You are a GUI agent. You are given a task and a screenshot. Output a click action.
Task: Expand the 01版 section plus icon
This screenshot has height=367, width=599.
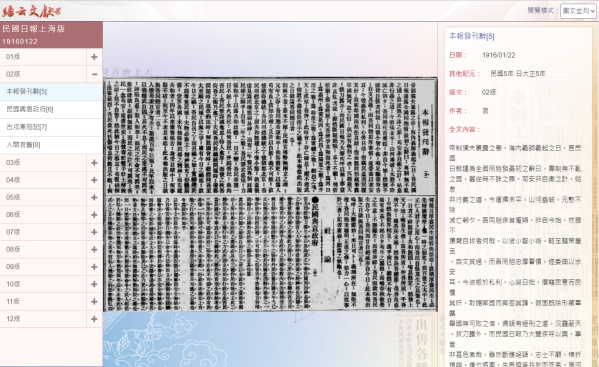click(94, 57)
